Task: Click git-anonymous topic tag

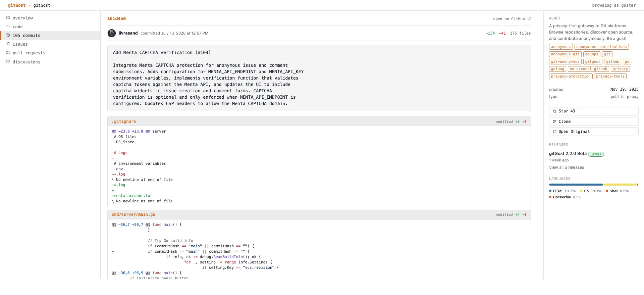Action: (565, 62)
